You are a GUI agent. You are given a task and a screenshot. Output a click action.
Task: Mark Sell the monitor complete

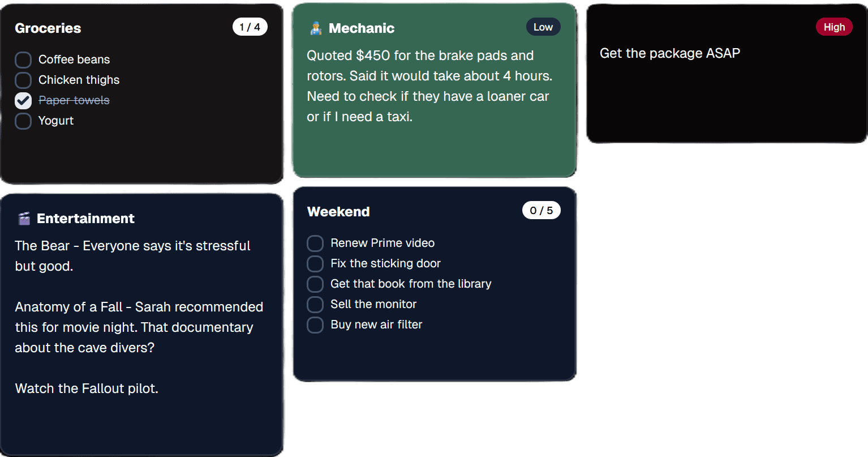315,305
